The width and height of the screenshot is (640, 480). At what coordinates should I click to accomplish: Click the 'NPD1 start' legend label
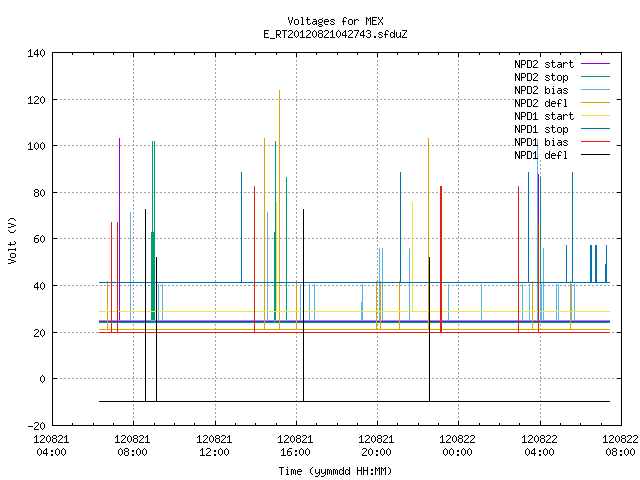coord(544,116)
